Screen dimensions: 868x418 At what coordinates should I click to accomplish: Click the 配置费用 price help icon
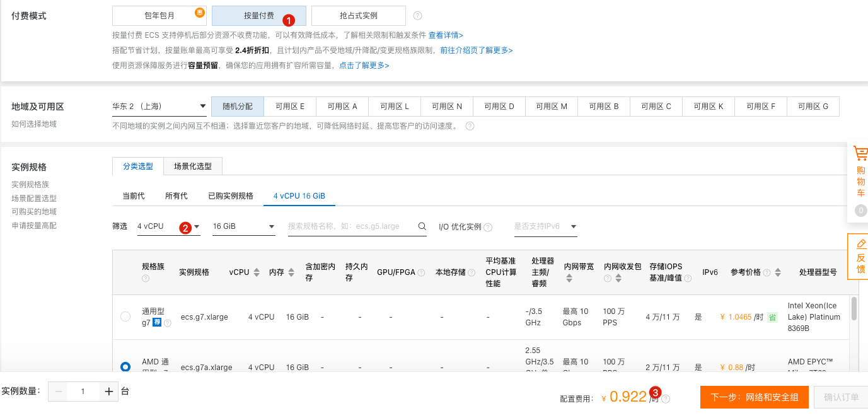[x=666, y=398]
